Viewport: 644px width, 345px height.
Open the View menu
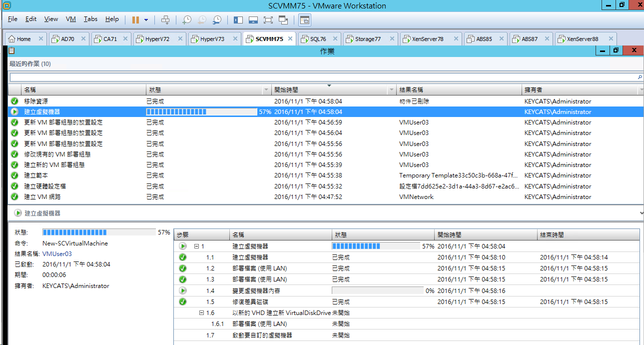[51, 19]
